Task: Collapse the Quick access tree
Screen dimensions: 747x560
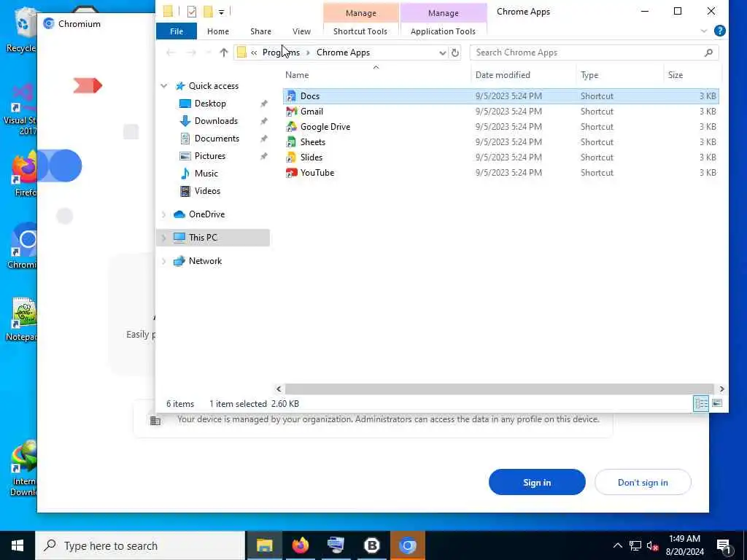Action: pyautogui.click(x=164, y=86)
